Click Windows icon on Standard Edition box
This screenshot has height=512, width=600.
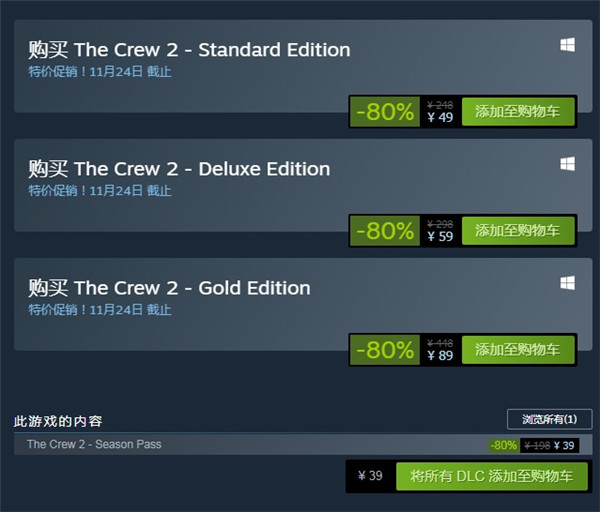[x=567, y=45]
